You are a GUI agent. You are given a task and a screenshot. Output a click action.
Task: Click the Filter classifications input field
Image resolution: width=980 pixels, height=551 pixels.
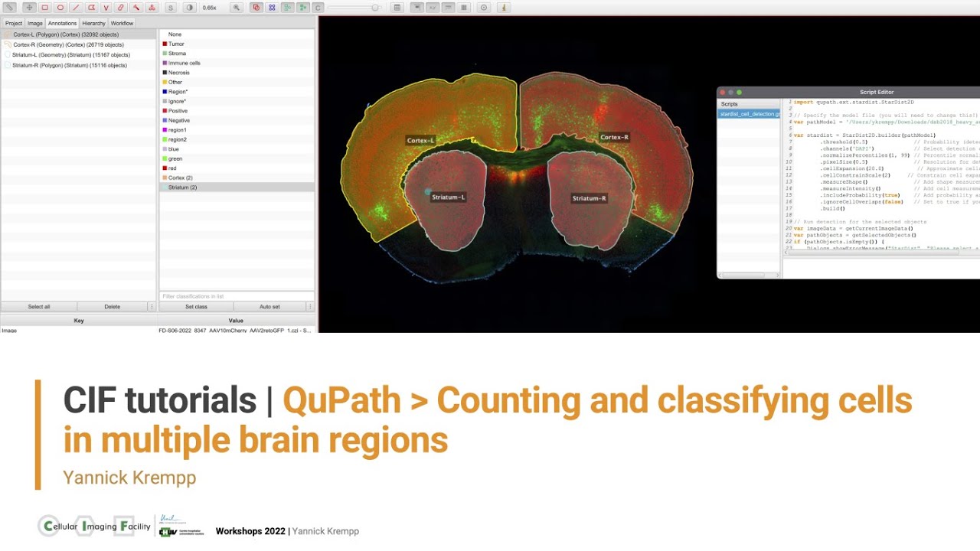click(237, 296)
